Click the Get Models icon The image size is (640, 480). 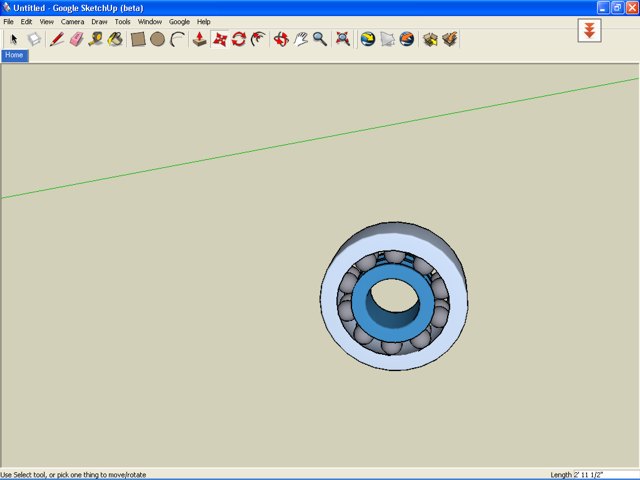coord(430,39)
